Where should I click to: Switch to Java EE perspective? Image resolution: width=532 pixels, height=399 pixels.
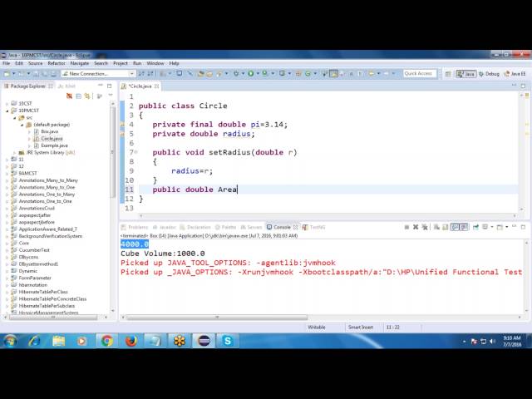[515, 74]
